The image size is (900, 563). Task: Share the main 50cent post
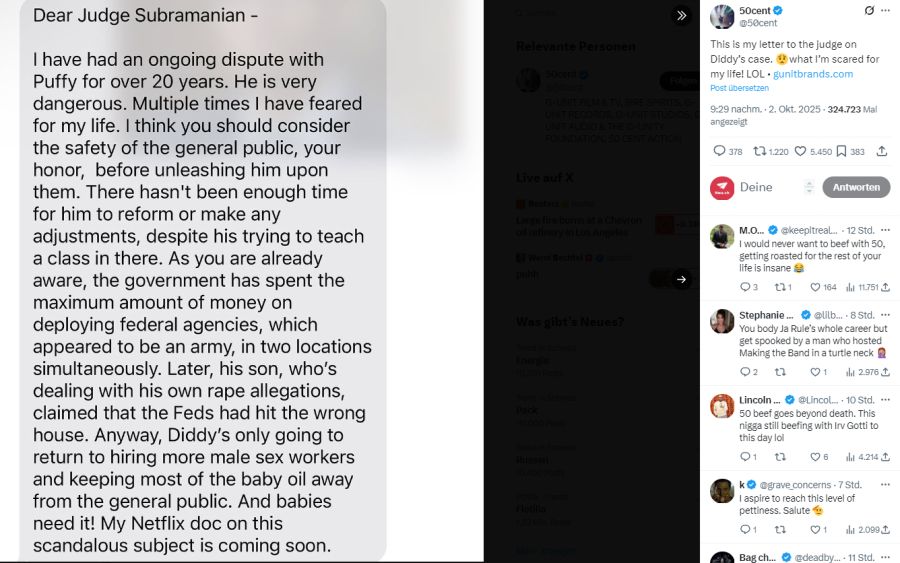(881, 152)
